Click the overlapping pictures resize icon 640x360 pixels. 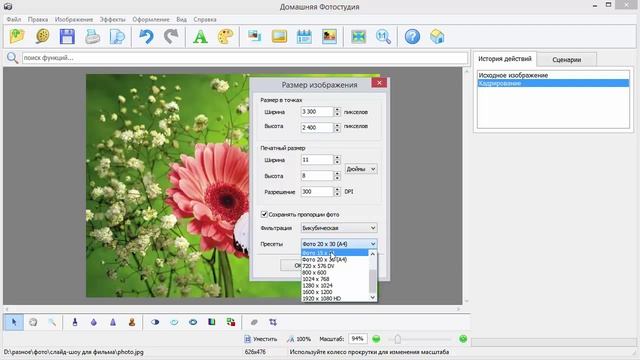[254, 37]
